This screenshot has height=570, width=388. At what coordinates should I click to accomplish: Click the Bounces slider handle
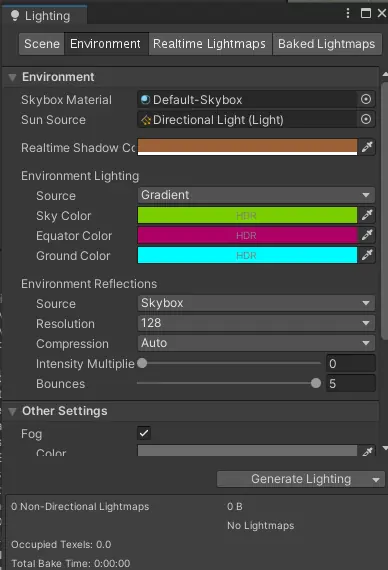[316, 383]
